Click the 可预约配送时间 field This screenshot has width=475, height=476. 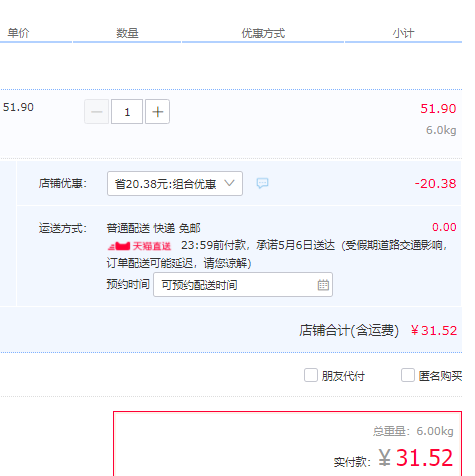click(x=243, y=285)
